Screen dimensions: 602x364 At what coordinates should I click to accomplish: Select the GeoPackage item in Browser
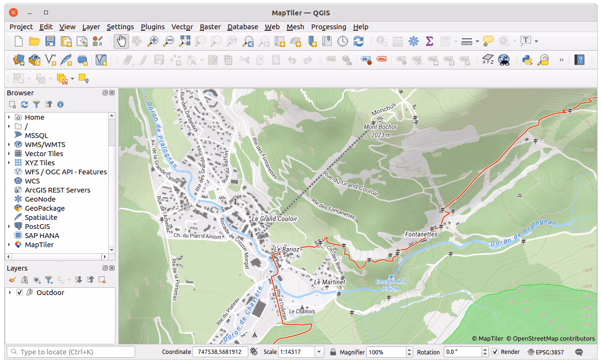click(x=45, y=208)
